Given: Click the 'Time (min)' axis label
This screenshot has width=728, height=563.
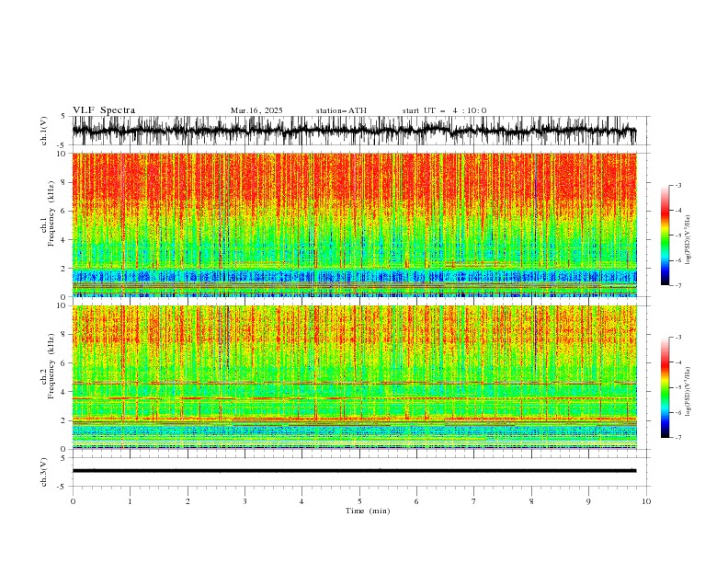Looking at the screenshot, I should [x=368, y=511].
